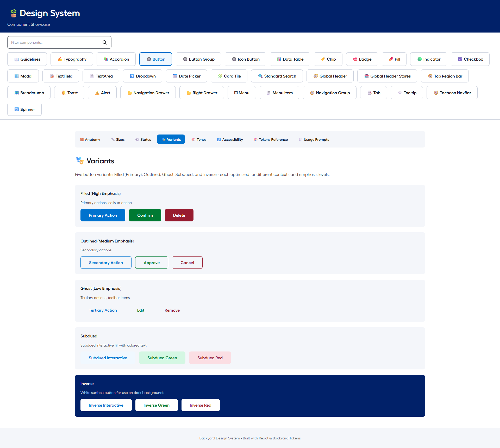The height and width of the screenshot is (448, 500).
Task: Open the TextArea component
Action: coord(101,76)
